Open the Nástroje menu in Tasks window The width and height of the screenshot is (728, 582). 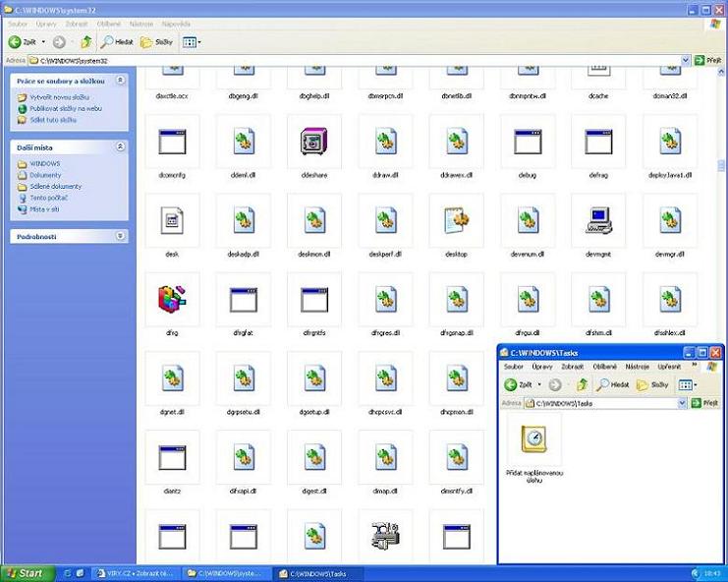[x=637, y=367]
